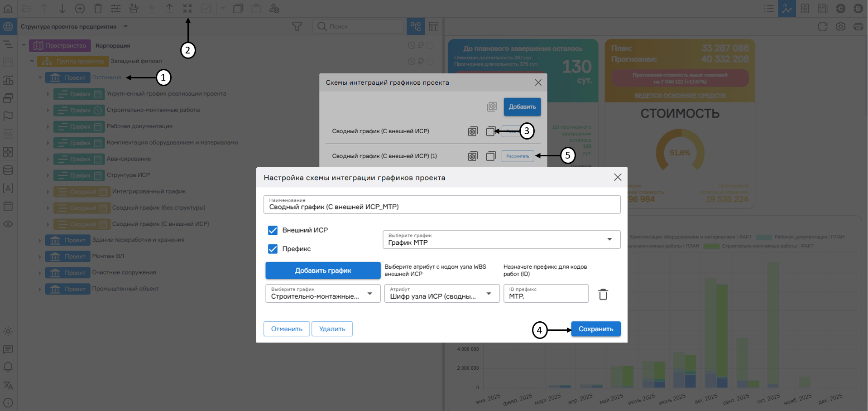Click the refresh icon above the dashboard
Image resolution: width=868 pixels, height=411 pixels.
click(x=822, y=27)
